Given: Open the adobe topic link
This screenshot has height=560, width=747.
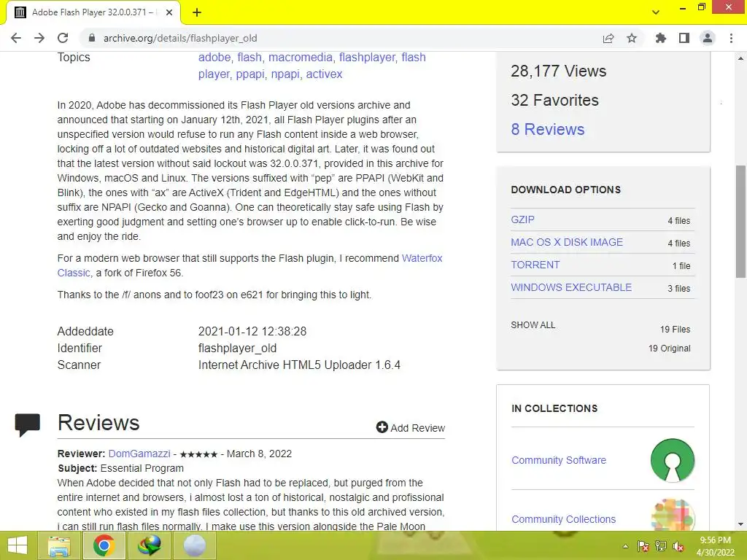Looking at the screenshot, I should point(214,57).
